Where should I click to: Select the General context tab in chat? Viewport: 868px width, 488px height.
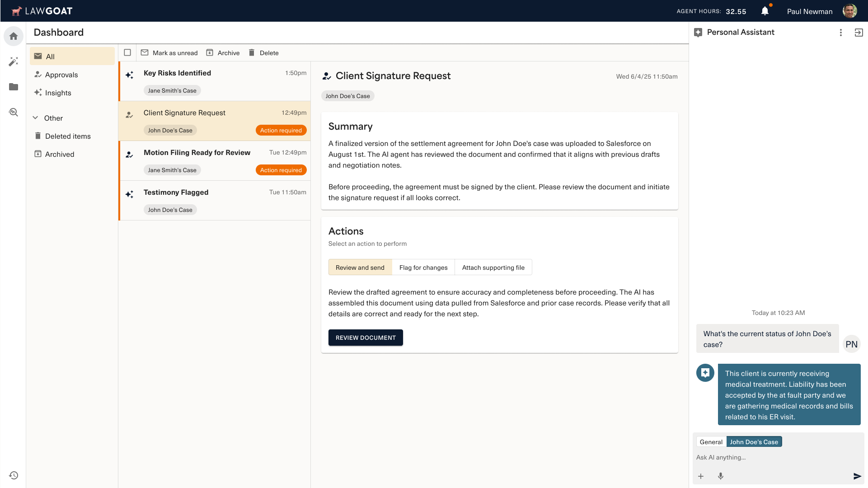tap(710, 441)
